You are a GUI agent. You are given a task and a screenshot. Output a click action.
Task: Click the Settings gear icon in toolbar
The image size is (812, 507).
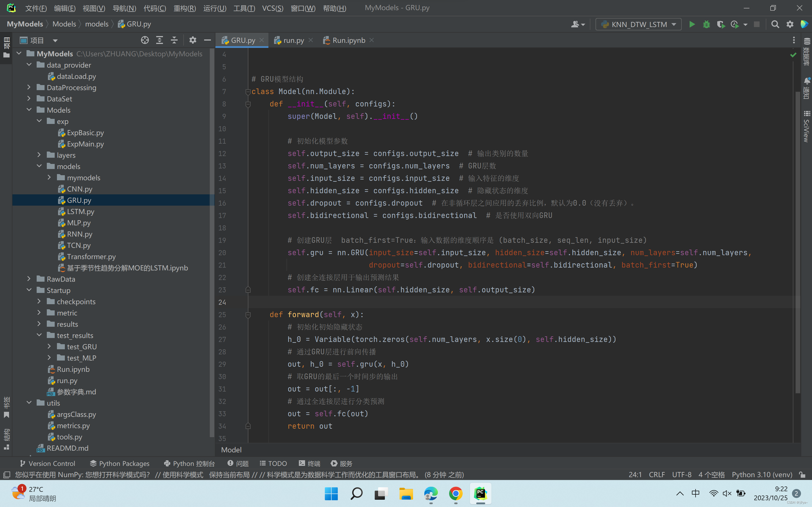(x=790, y=25)
